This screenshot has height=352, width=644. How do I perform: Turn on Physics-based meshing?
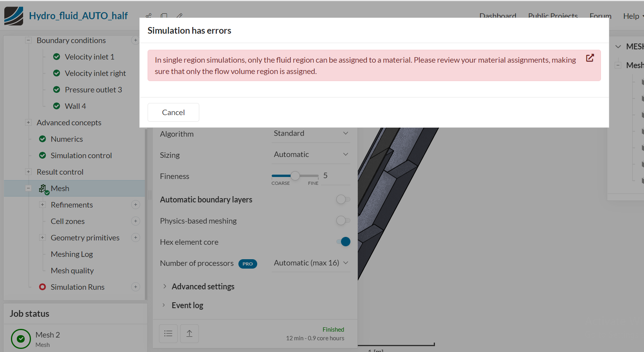pyautogui.click(x=343, y=221)
